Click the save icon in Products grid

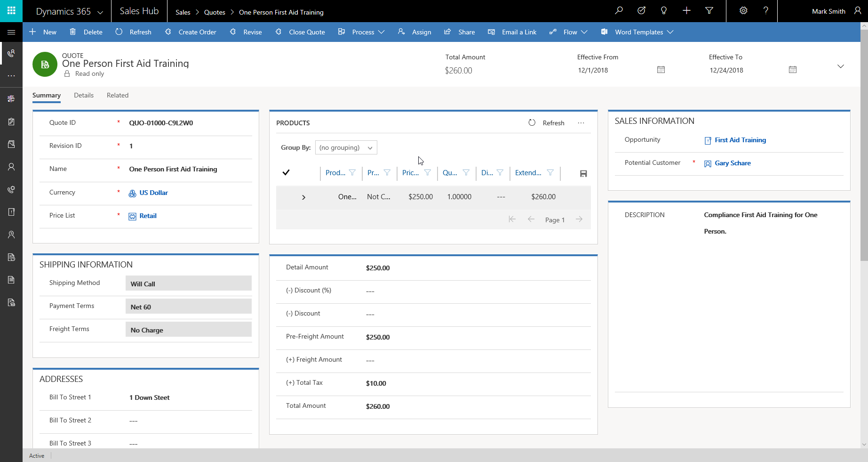[583, 174]
